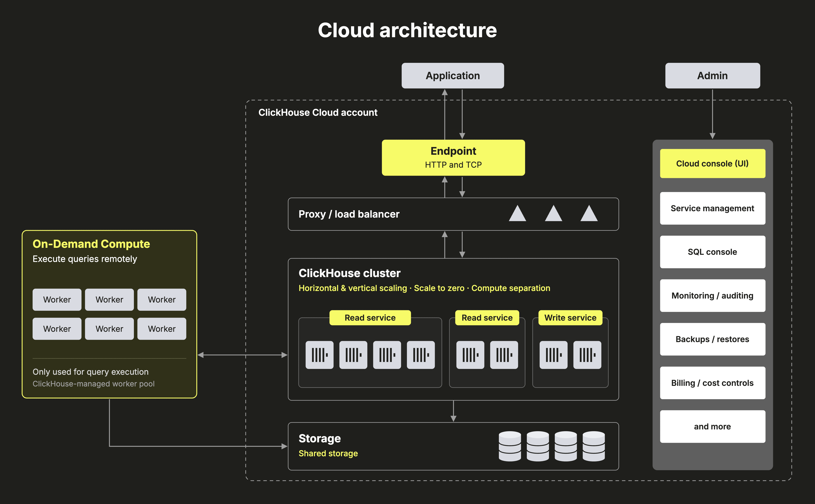Image resolution: width=815 pixels, height=504 pixels.
Task: Click the Write service label
Action: pos(571,318)
